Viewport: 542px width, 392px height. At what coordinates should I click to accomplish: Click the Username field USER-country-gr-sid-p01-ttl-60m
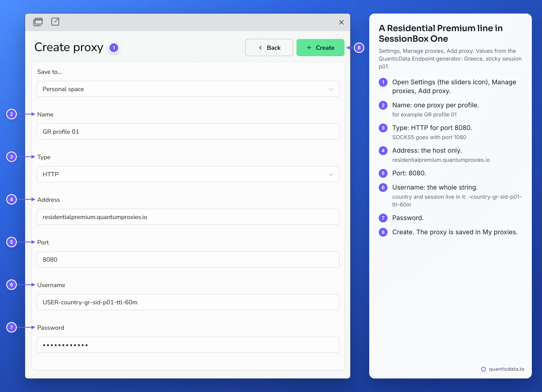click(x=188, y=302)
